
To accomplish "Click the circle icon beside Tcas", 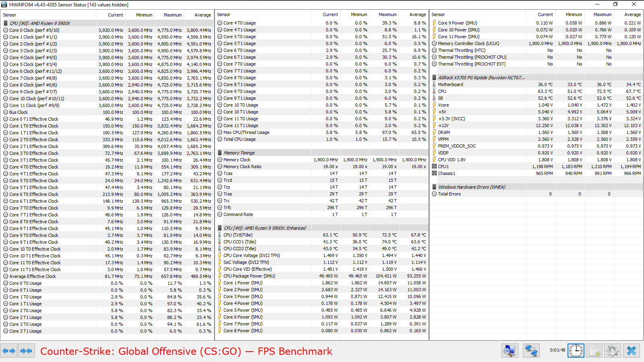I will [x=220, y=173].
